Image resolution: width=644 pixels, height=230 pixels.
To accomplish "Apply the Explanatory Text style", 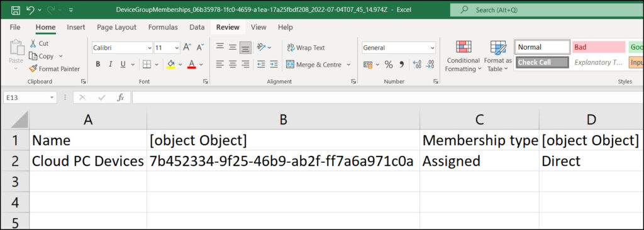I will (x=599, y=62).
